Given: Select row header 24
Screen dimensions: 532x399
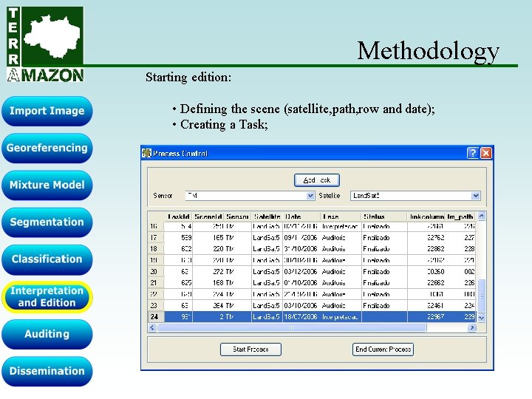Looking at the screenshot, I should tap(156, 316).
